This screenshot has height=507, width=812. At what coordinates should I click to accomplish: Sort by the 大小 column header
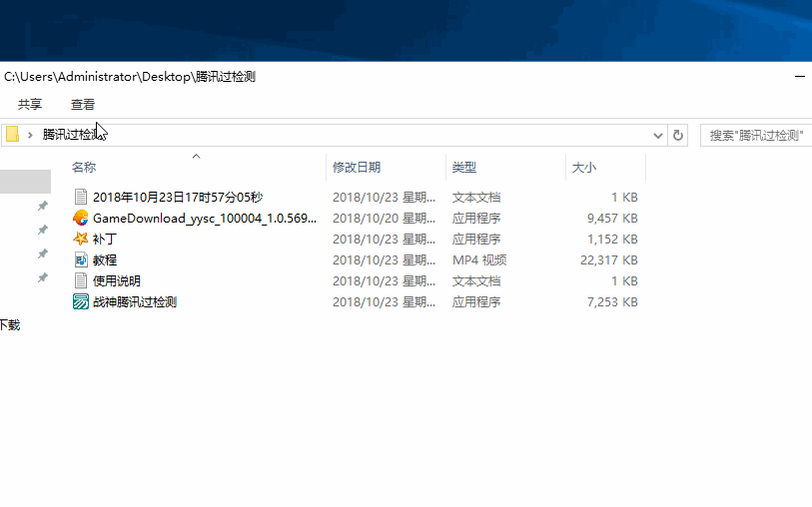tap(583, 167)
